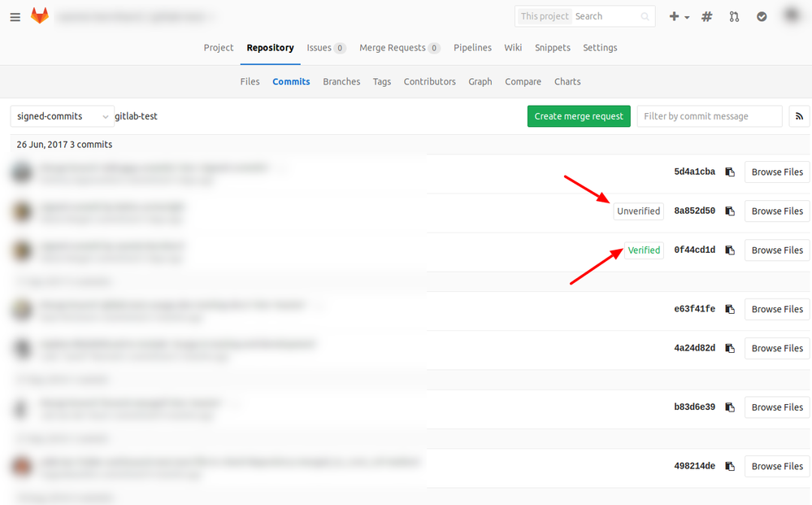Viewport: 812px width, 505px height.
Task: Click the search magnifier icon
Action: coord(645,16)
